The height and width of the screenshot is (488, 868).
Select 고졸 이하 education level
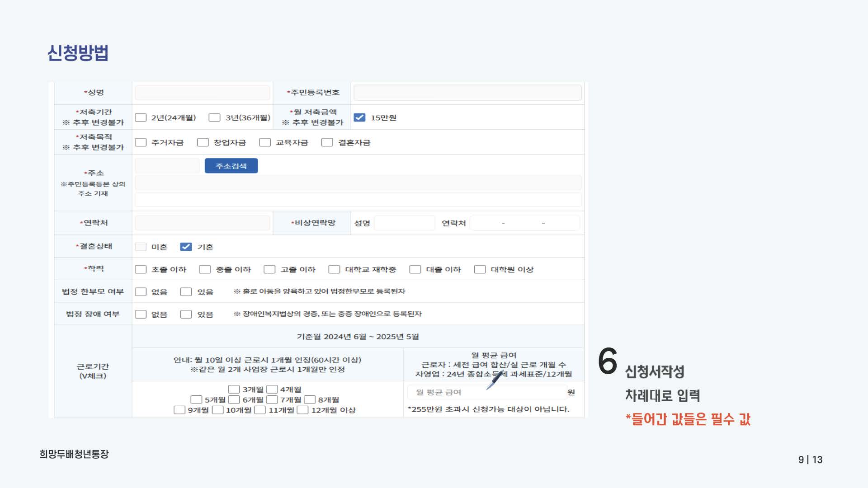tap(269, 269)
